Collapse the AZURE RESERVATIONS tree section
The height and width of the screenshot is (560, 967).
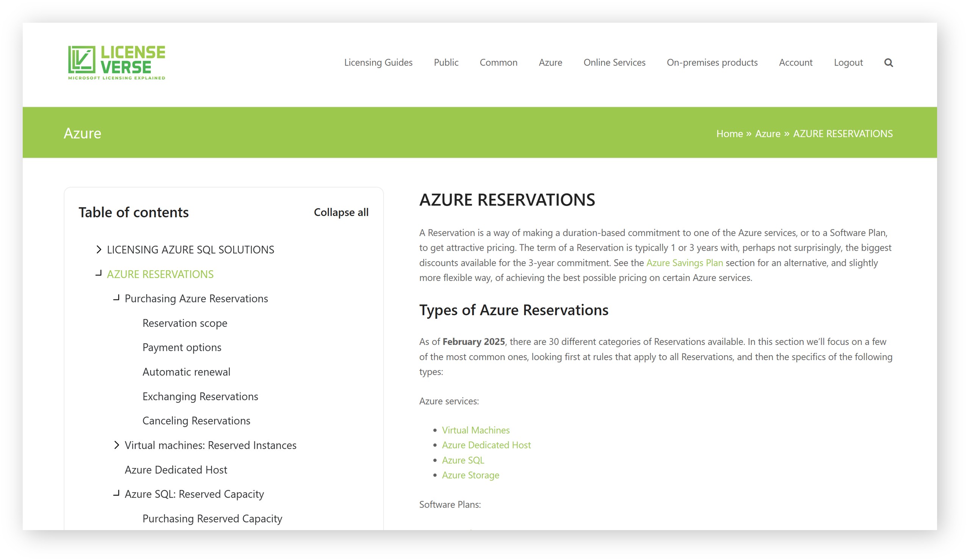(98, 274)
